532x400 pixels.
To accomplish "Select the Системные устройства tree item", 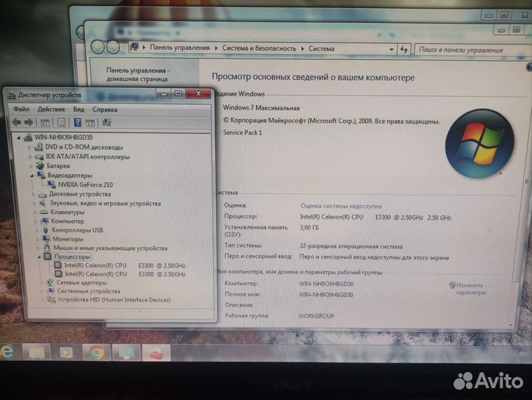I will tap(89, 291).
